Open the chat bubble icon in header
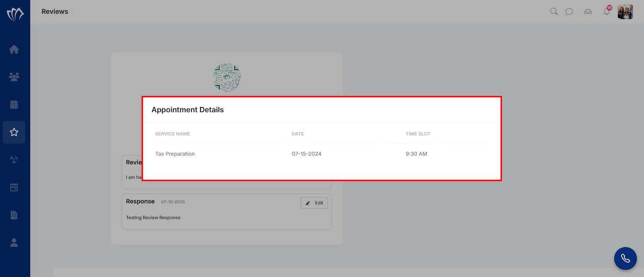The height and width of the screenshot is (277, 644). pos(569,11)
